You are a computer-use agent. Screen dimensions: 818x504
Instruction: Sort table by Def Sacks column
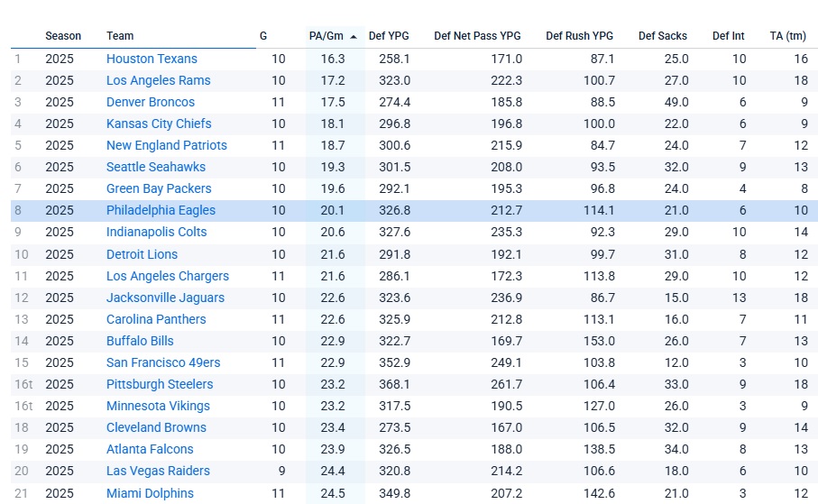pyautogui.click(x=662, y=36)
